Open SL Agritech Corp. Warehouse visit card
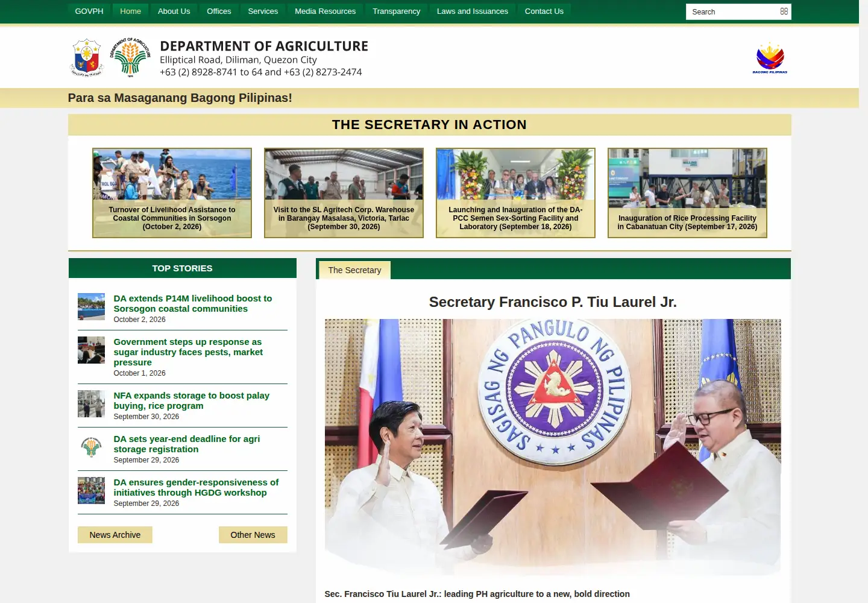The width and height of the screenshot is (868, 603). [x=344, y=193]
